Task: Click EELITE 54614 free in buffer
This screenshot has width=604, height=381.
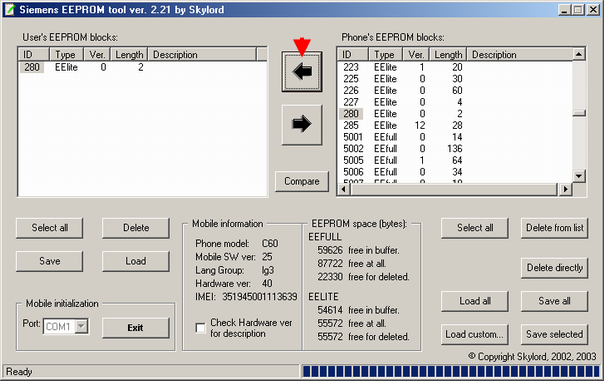Action: [x=358, y=310]
